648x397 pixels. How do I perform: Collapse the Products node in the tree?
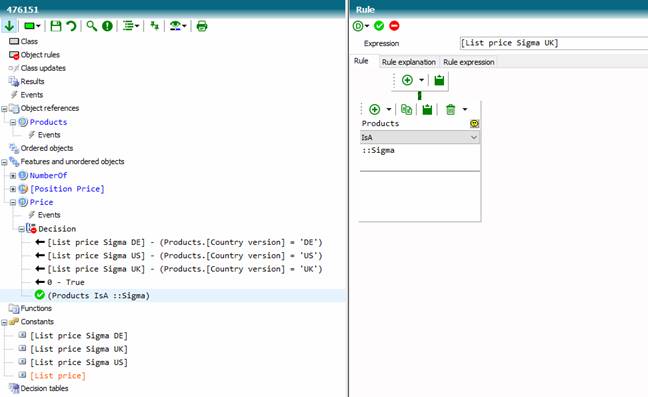13,122
